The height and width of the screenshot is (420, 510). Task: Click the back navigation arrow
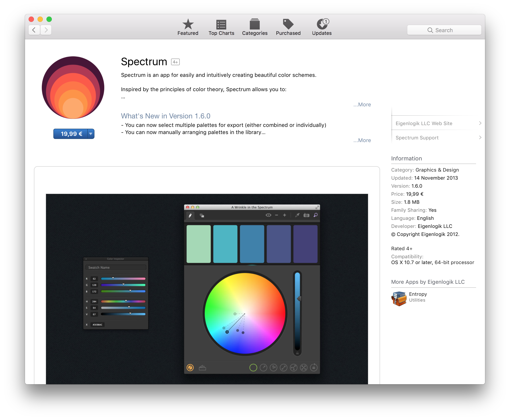tap(34, 30)
